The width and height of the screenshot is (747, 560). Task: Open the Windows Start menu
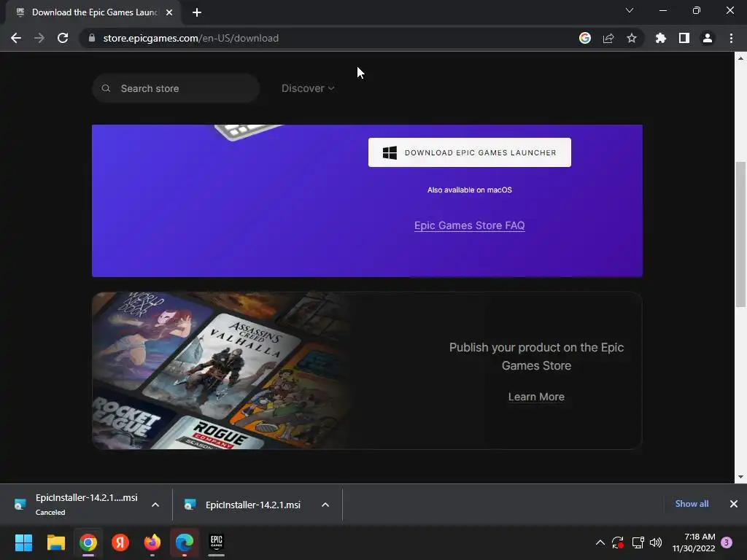(x=23, y=542)
